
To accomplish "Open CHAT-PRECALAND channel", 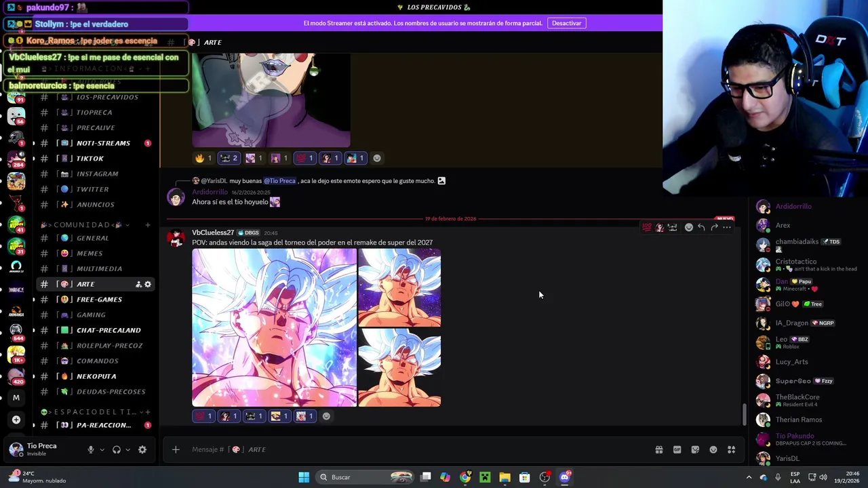I will (96, 331).
